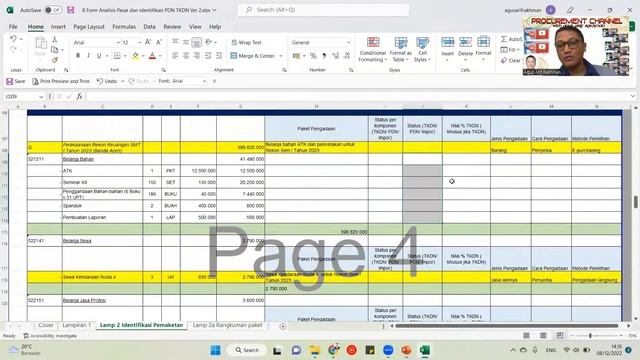Increase font size with the large A icon
This screenshot has width=640, height=360.
(148, 42)
